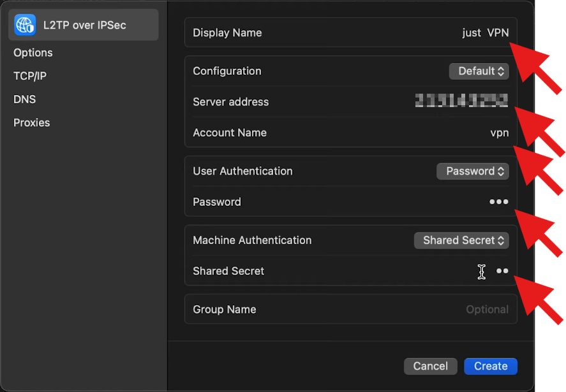
Task: Go to the Proxies section
Action: (x=32, y=122)
